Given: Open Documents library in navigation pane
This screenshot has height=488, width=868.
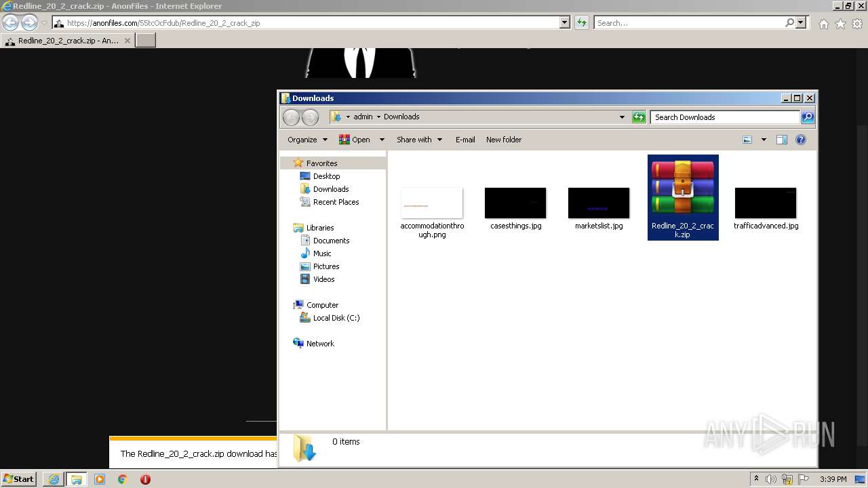Looking at the screenshot, I should coord(331,241).
